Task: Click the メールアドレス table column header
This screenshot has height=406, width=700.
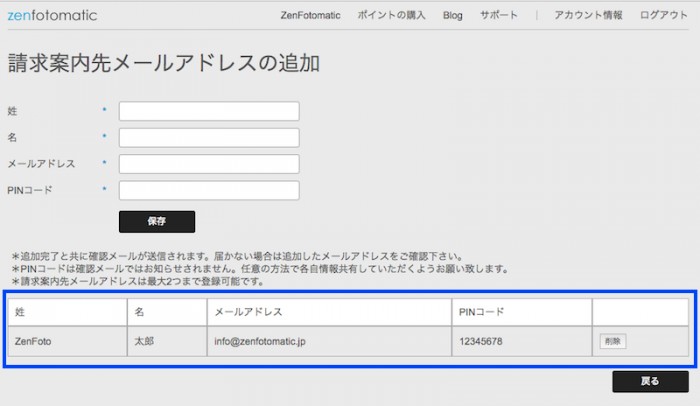Action: [329, 312]
